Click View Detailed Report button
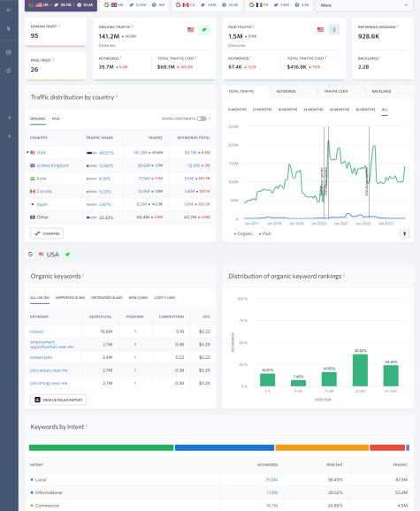 click(x=58, y=400)
